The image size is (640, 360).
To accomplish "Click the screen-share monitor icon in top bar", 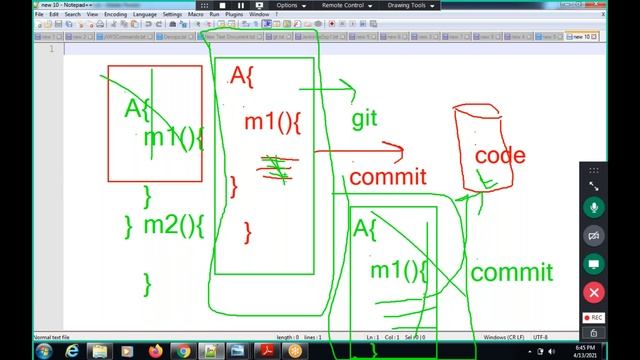I will pyautogui.click(x=259, y=5).
